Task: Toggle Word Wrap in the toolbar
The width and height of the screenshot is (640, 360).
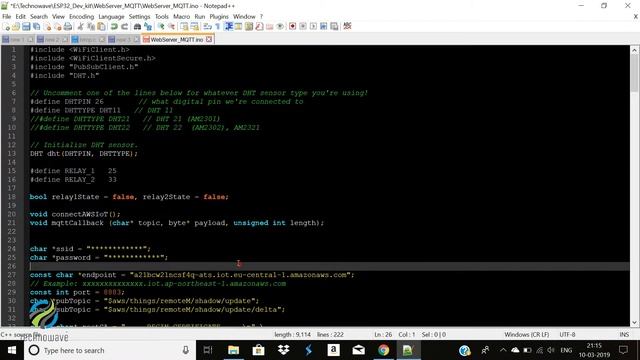Action: coord(208,27)
